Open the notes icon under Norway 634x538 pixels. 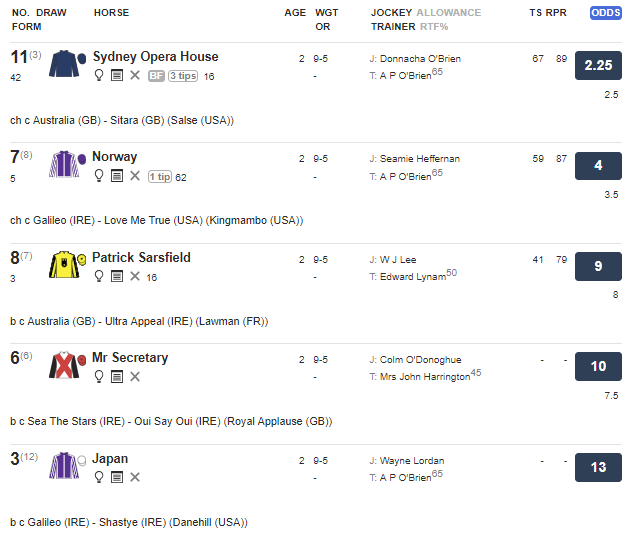(117, 176)
